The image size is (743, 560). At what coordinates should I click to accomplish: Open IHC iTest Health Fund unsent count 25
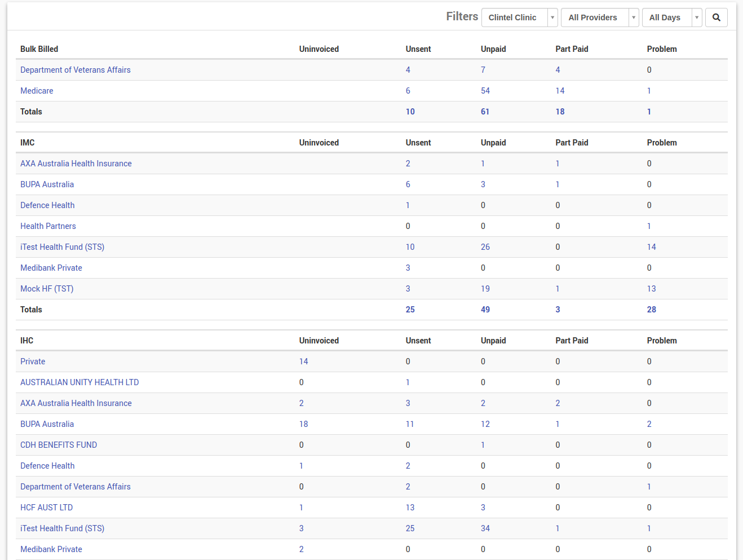click(x=410, y=528)
